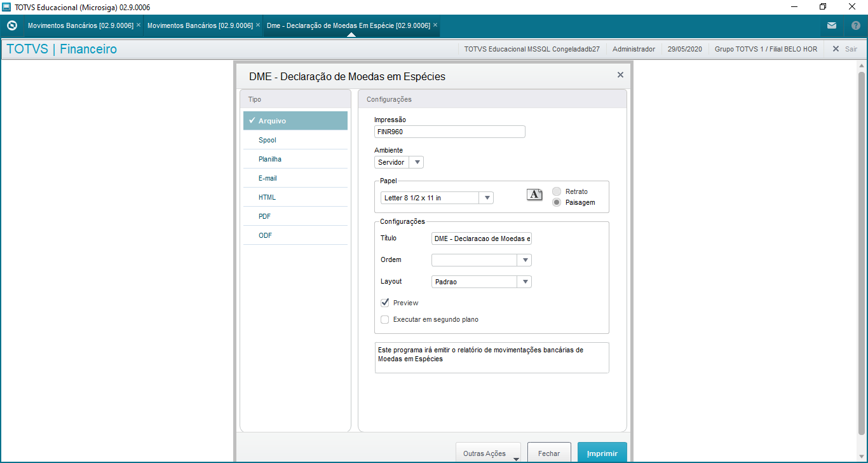Select the ODF output type

(x=295, y=235)
